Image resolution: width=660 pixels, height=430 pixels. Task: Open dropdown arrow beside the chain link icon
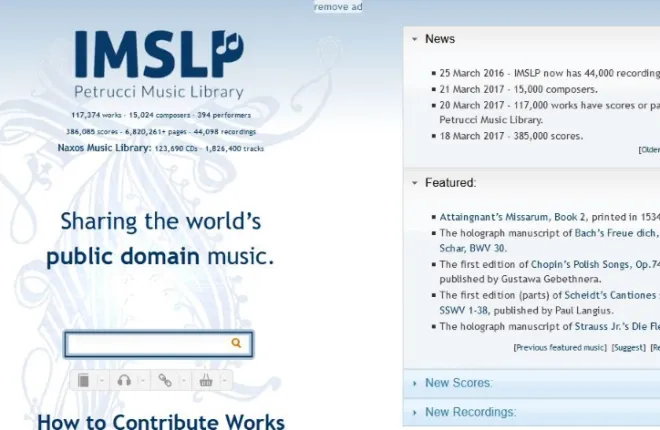tap(184, 380)
